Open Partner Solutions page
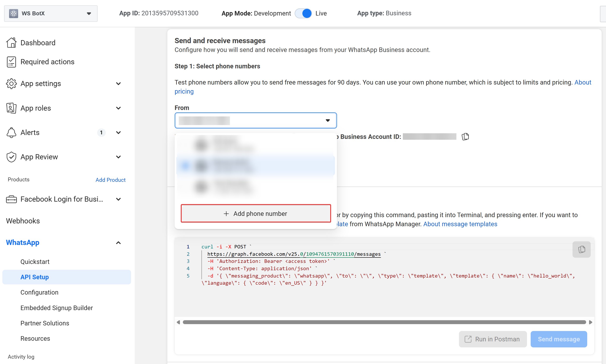Image resolution: width=606 pixels, height=364 pixels. (x=45, y=323)
